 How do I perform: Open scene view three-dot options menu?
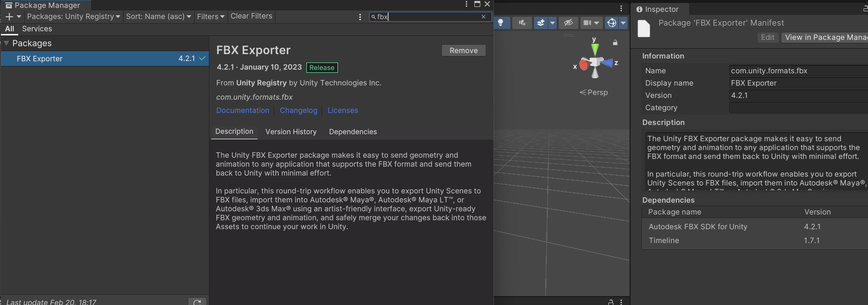(x=621, y=8)
